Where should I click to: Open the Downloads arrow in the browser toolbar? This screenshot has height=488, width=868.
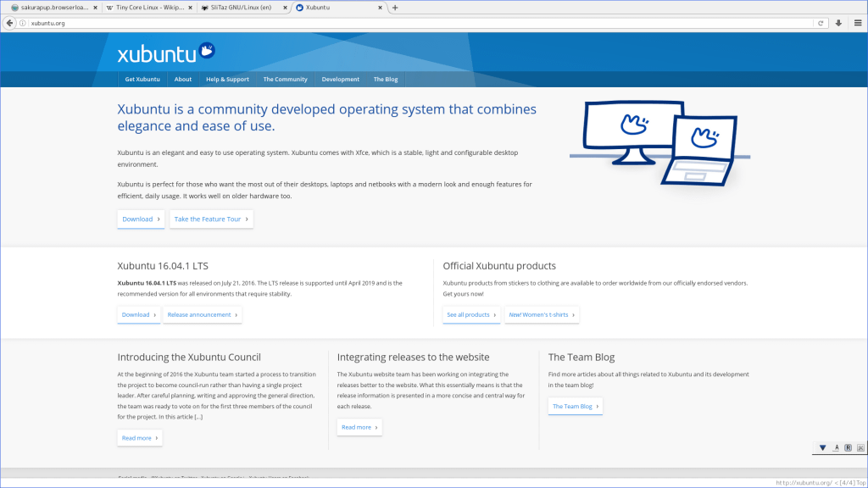pyautogui.click(x=838, y=23)
